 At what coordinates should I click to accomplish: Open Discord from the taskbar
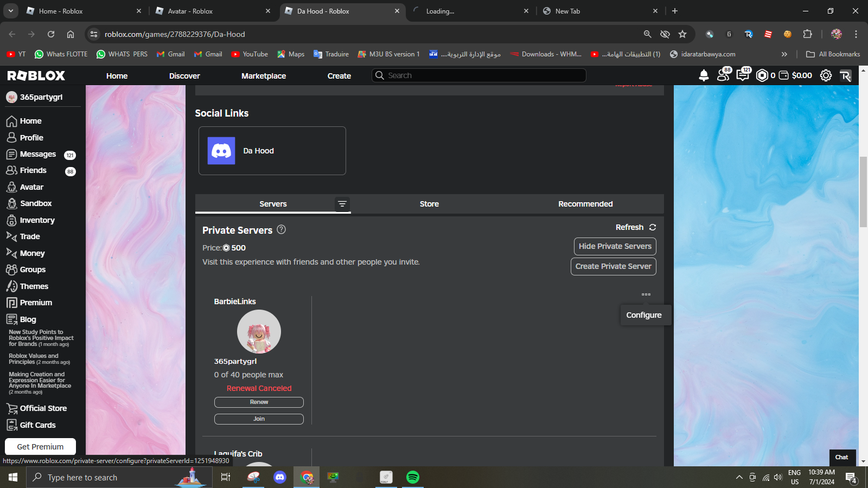pos(280,477)
